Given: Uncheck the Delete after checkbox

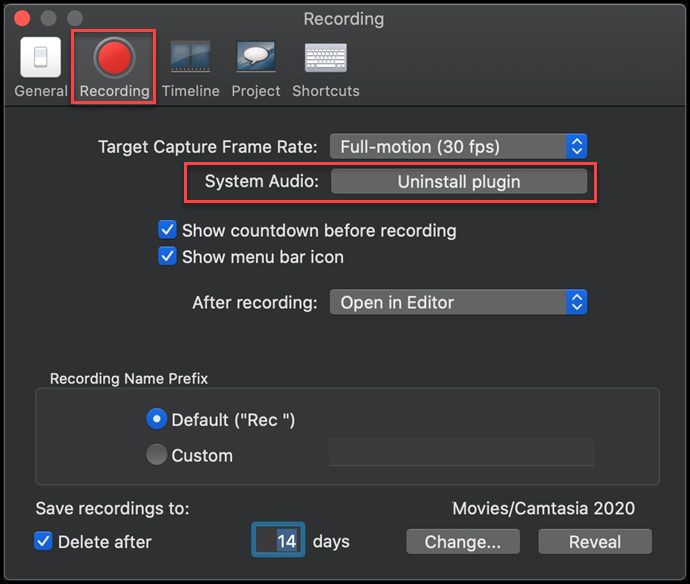Looking at the screenshot, I should (x=44, y=541).
